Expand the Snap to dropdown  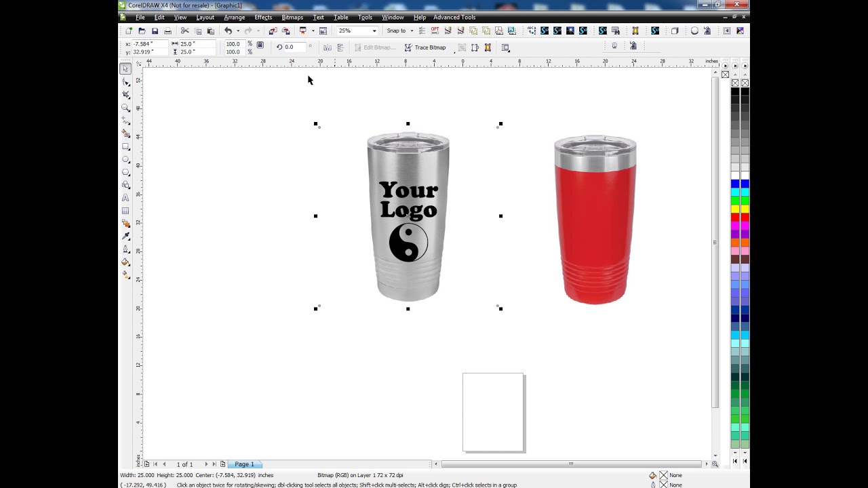(412, 30)
